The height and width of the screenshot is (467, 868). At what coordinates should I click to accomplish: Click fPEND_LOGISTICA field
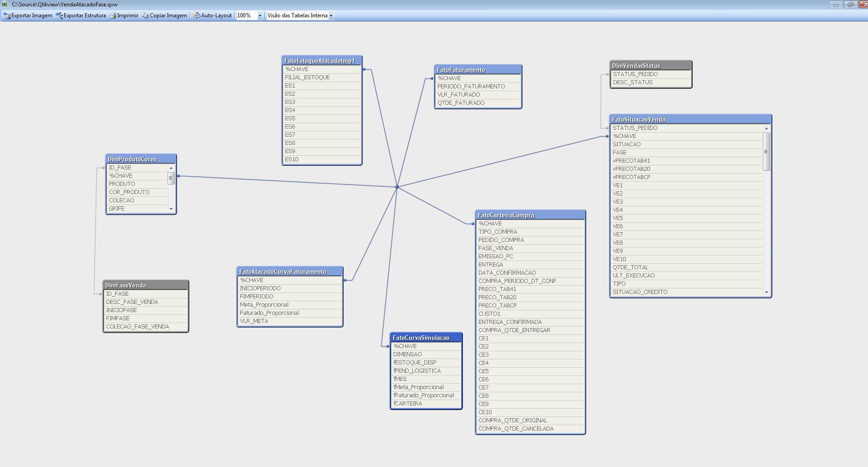426,371
